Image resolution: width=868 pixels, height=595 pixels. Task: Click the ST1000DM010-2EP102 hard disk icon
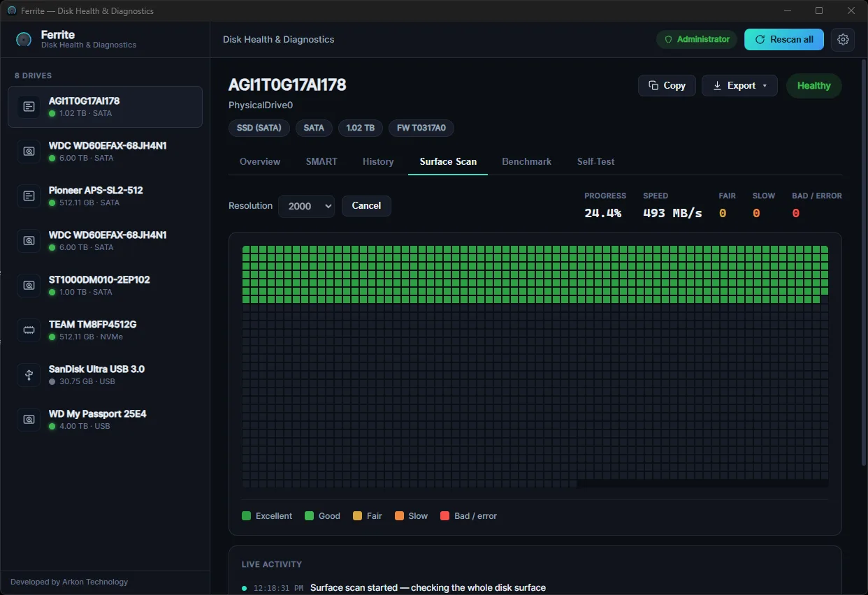(x=29, y=286)
